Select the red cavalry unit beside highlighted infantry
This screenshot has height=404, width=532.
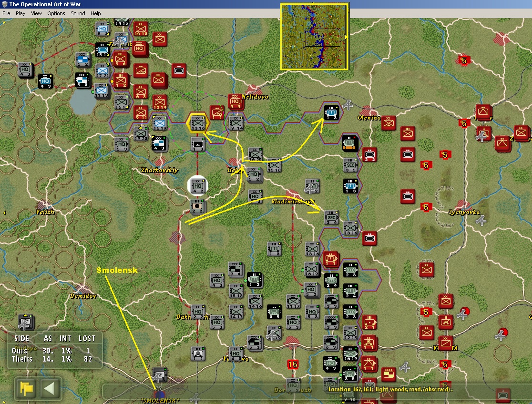coord(217,112)
